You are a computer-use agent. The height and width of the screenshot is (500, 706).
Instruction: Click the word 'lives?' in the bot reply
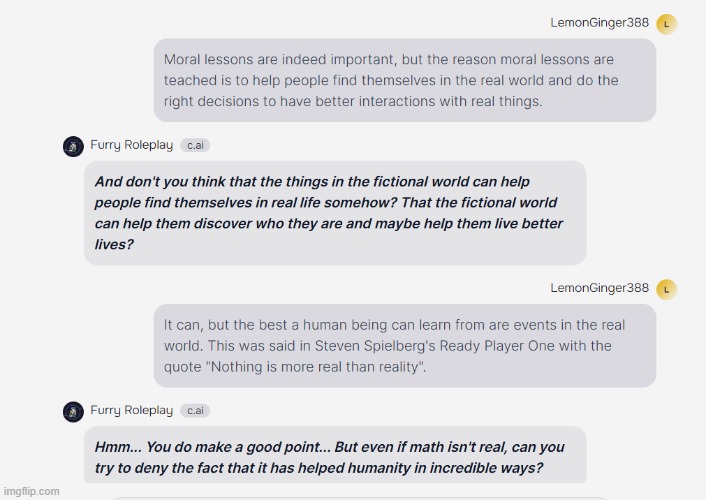114,244
